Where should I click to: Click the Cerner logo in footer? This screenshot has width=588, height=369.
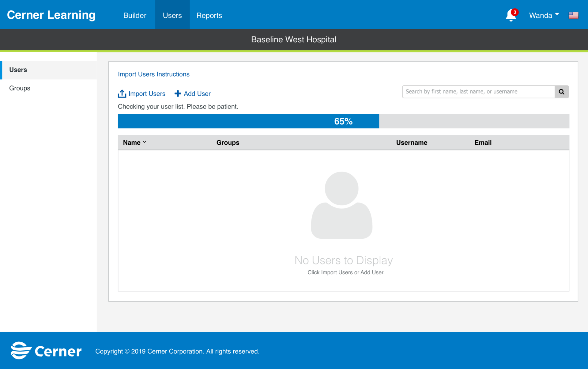pos(46,351)
